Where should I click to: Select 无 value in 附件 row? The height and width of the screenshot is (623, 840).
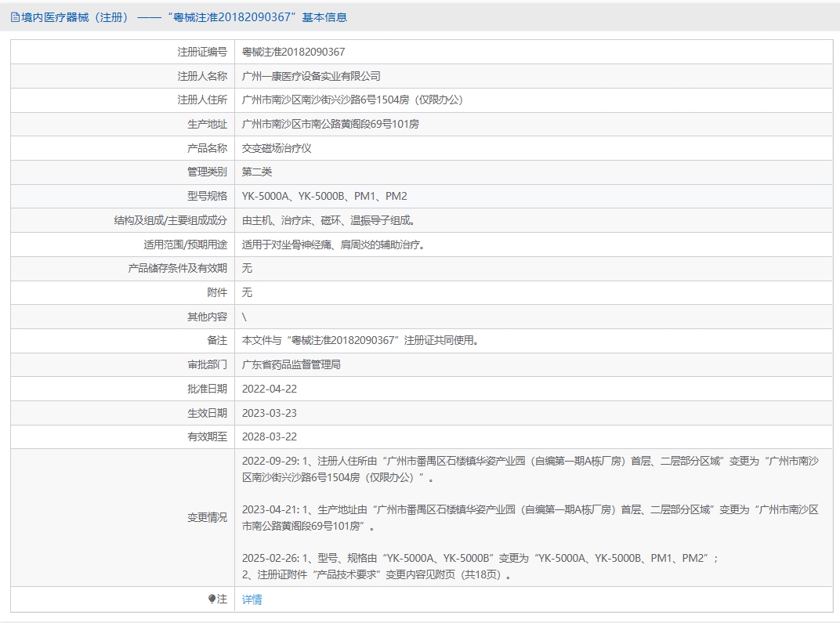tap(247, 292)
